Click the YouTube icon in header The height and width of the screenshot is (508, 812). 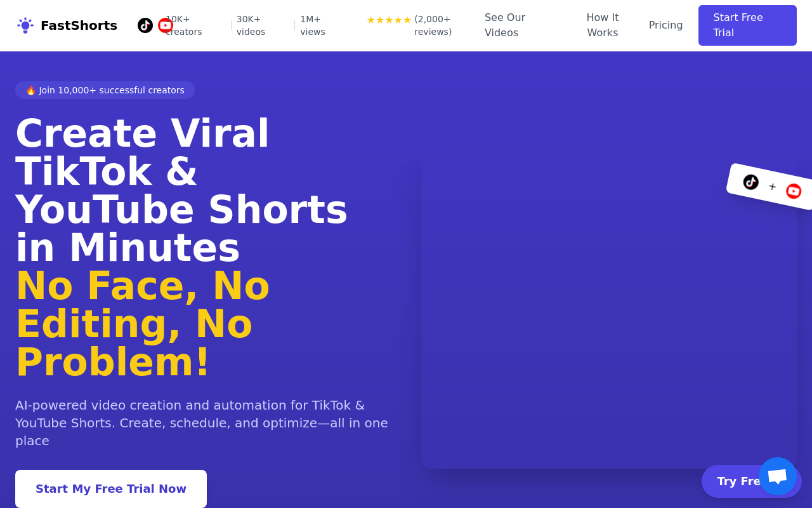166,25
